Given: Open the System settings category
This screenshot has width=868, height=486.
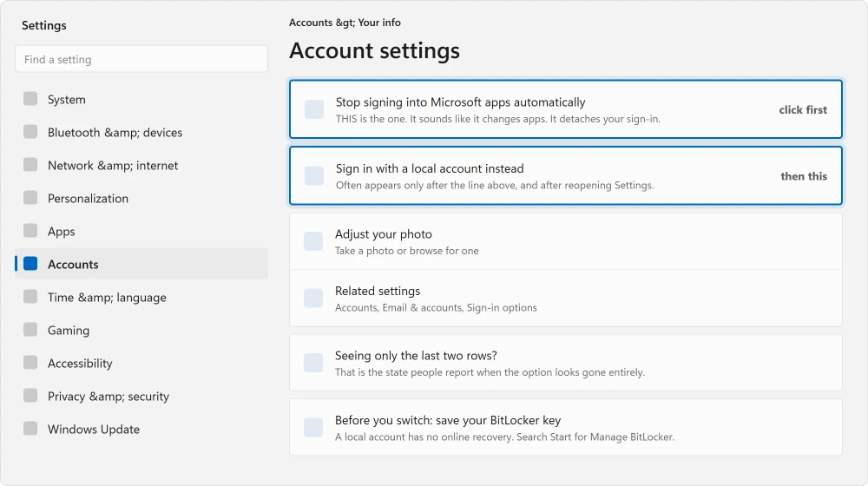Looking at the screenshot, I should point(141,99).
